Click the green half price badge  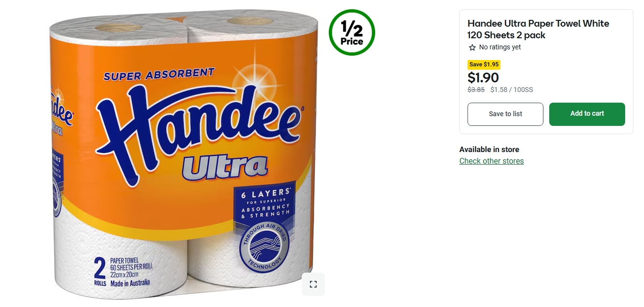352,32
